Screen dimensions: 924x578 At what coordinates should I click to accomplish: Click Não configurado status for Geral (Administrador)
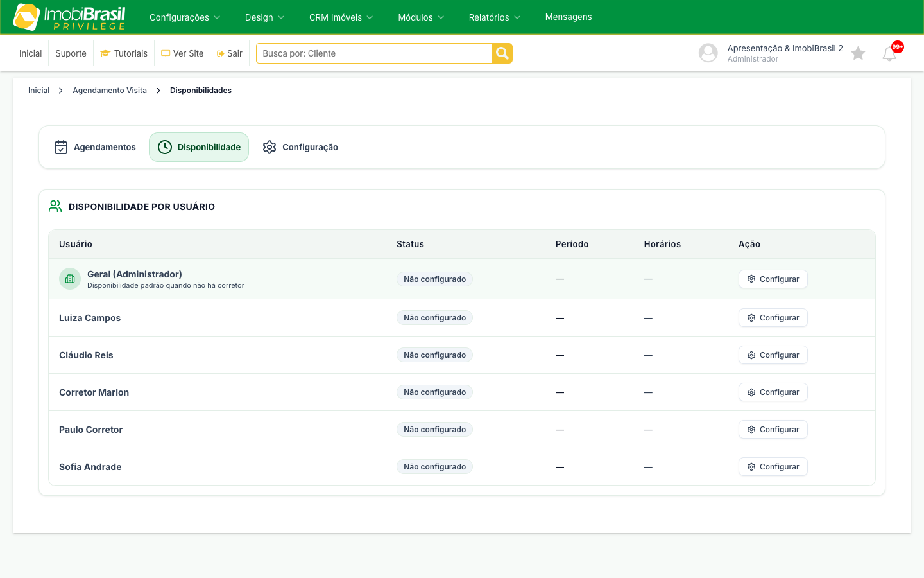pos(434,279)
